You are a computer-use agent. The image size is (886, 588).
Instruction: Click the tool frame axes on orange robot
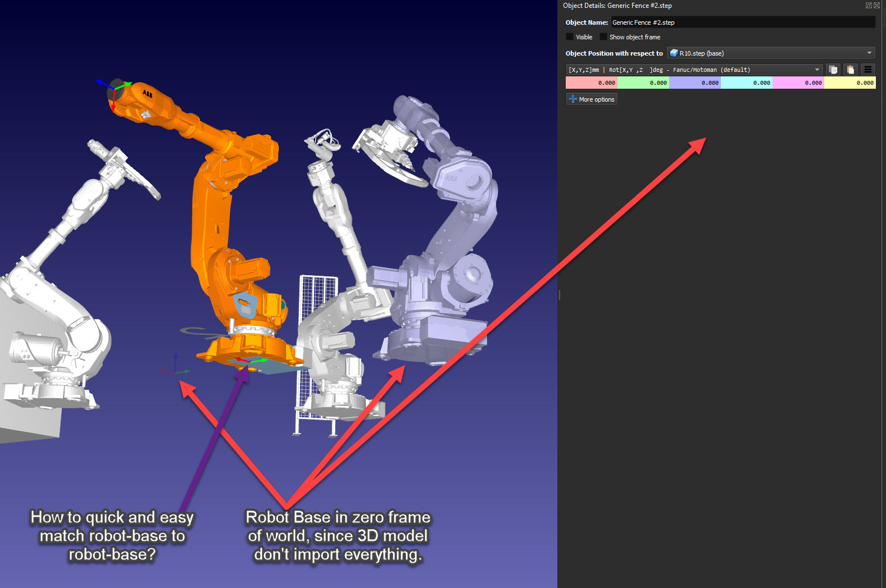[115, 90]
